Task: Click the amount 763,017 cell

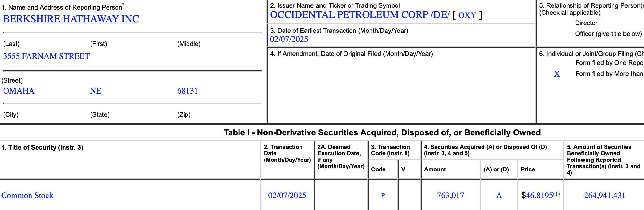Action: (x=450, y=196)
